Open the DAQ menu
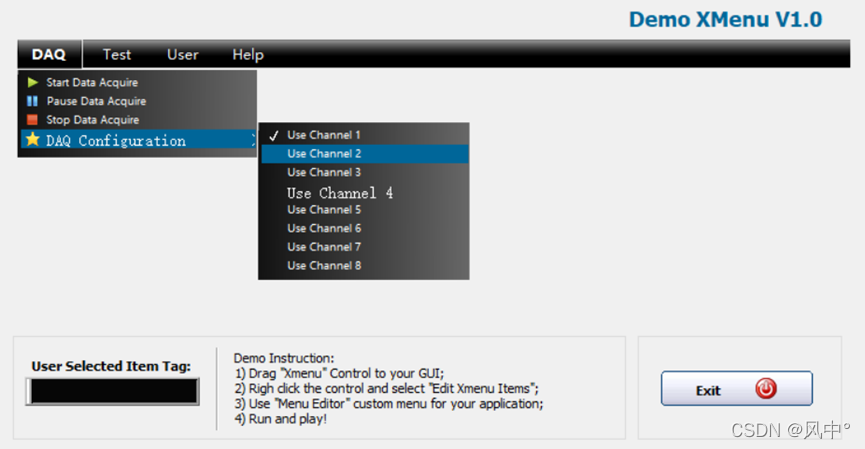The width and height of the screenshot is (865, 449). (49, 55)
